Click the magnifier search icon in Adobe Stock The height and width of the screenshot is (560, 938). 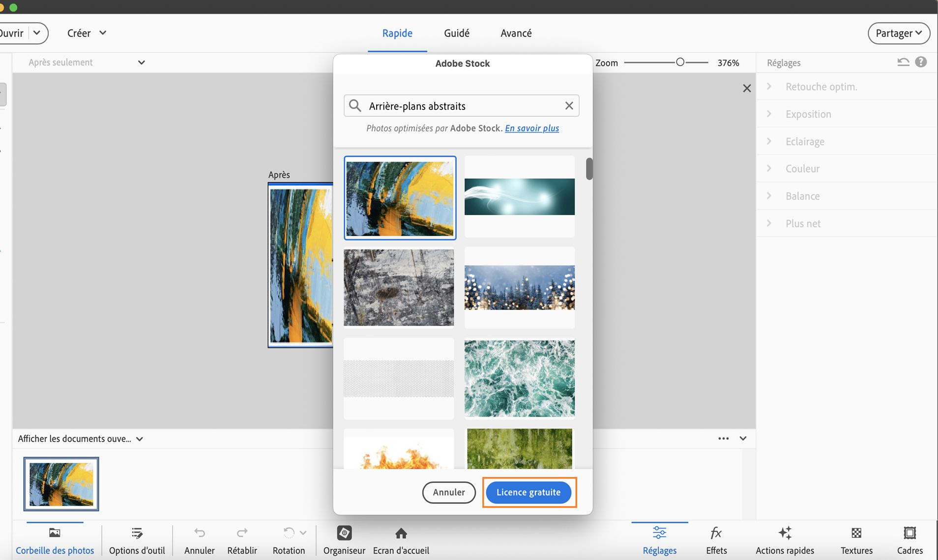click(355, 106)
